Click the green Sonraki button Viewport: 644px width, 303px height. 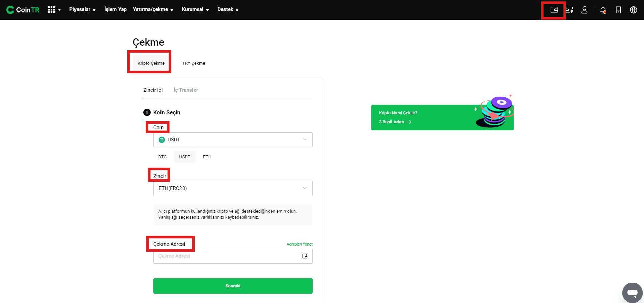233,286
